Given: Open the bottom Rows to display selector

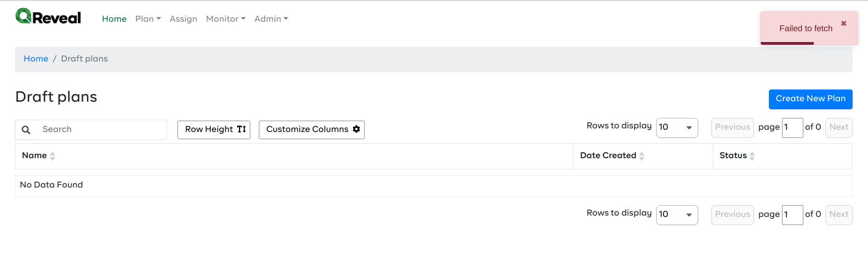Looking at the screenshot, I should [677, 215].
